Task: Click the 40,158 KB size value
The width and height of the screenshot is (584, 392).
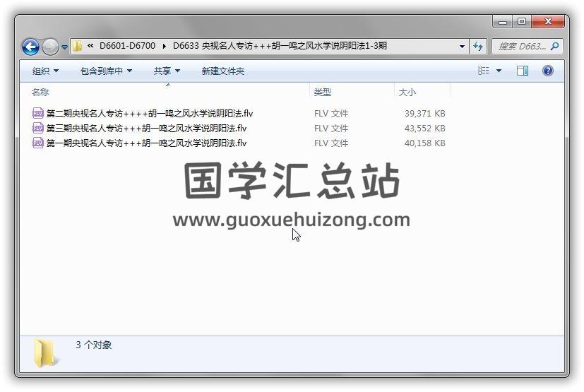Action: tap(424, 143)
